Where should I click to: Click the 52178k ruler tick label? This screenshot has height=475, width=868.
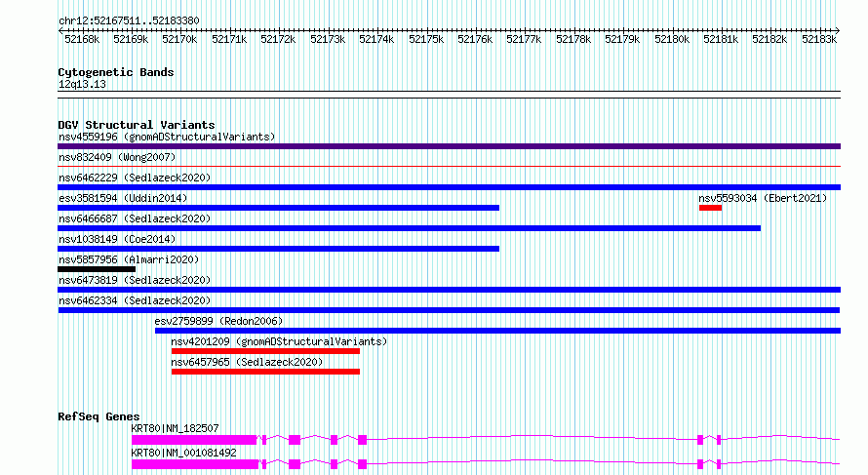(x=573, y=39)
